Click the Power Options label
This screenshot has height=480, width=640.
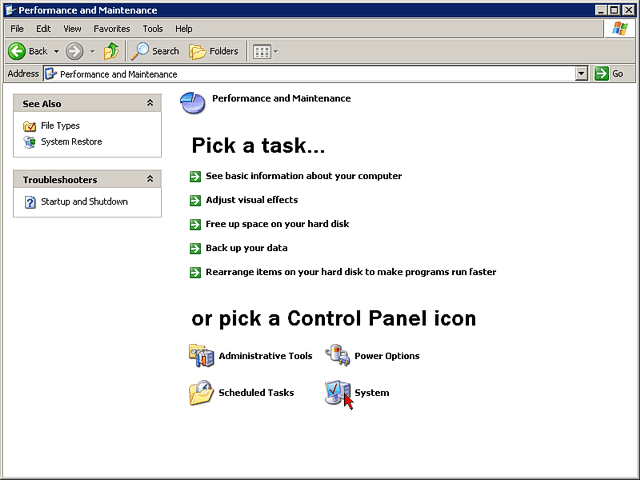click(x=387, y=356)
